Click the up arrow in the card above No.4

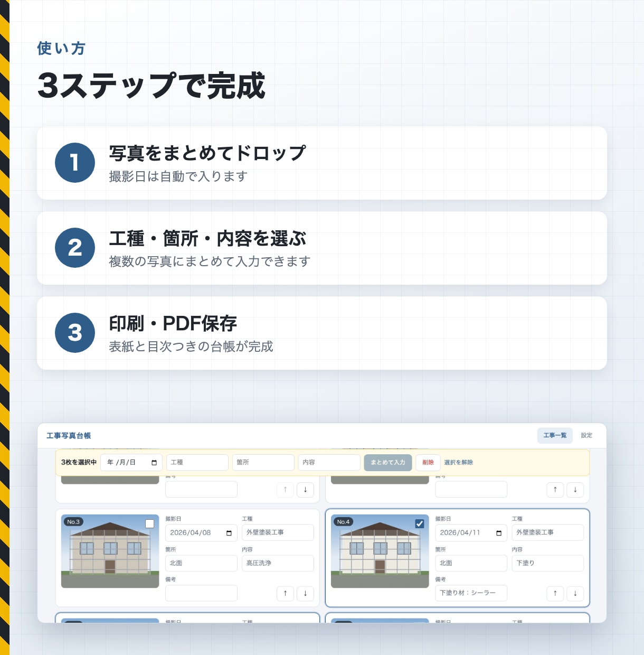coord(555,490)
